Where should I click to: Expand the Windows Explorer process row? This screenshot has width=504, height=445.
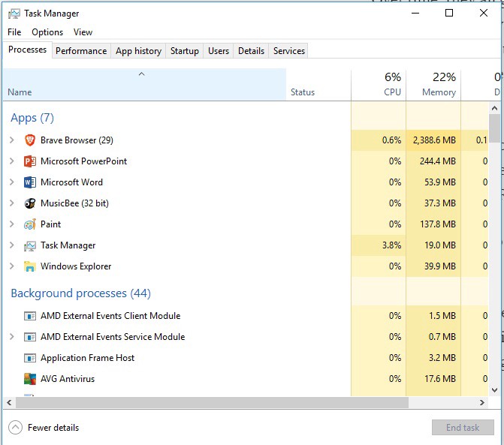11,266
